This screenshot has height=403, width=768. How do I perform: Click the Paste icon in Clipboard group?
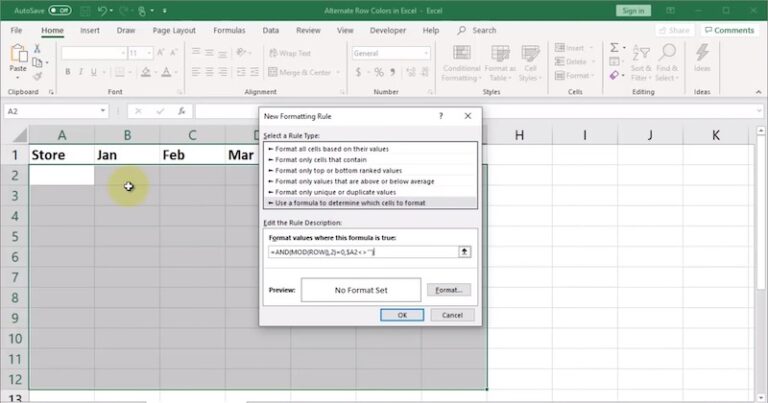pos(17,54)
